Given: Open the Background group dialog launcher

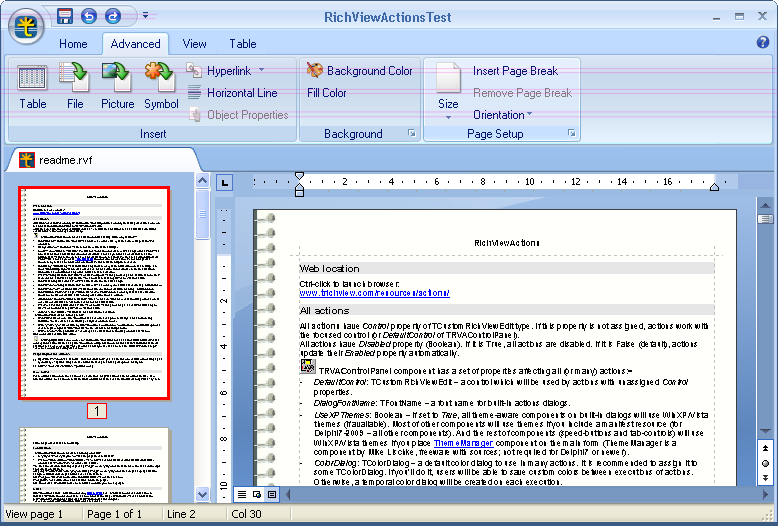Looking at the screenshot, I should [x=412, y=133].
